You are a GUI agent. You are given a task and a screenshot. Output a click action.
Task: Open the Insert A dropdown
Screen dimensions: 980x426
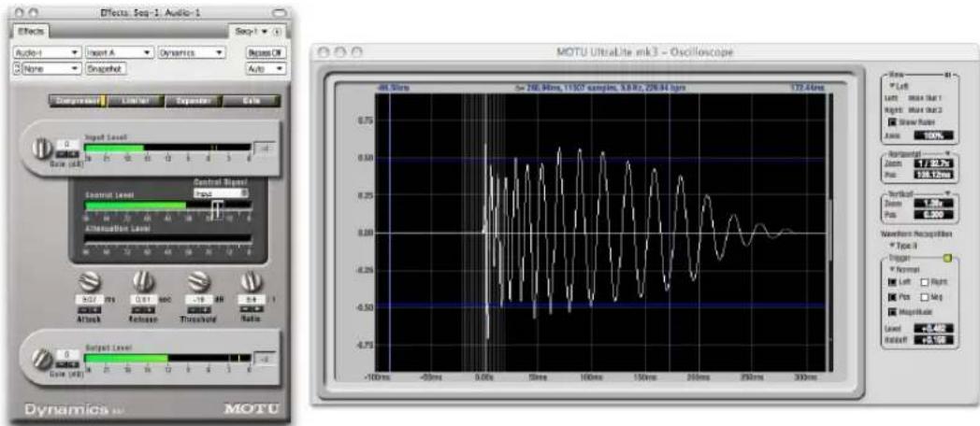tap(120, 53)
